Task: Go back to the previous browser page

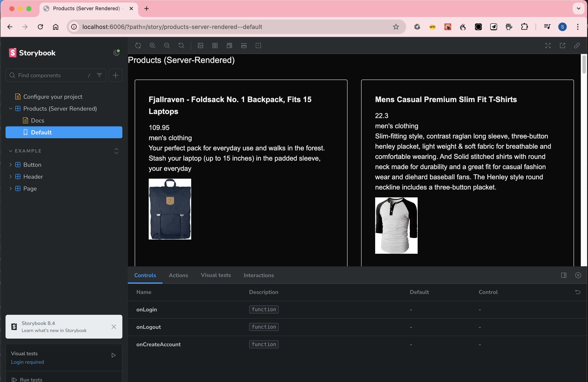Action: click(x=10, y=27)
